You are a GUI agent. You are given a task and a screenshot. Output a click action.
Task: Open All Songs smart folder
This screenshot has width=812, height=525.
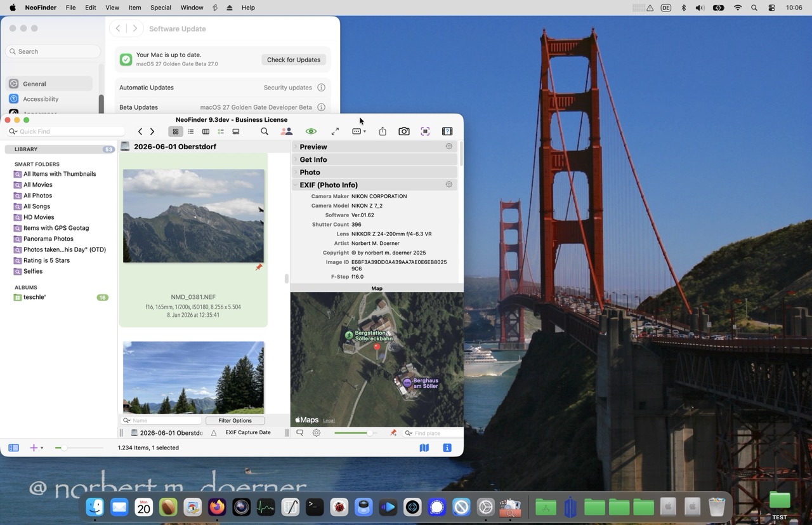37,206
